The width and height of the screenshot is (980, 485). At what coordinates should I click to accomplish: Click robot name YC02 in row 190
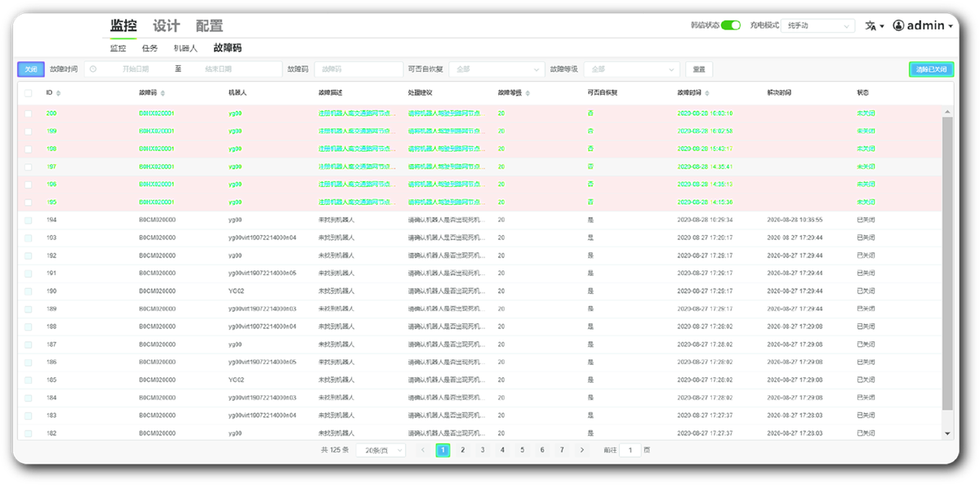[x=236, y=291]
